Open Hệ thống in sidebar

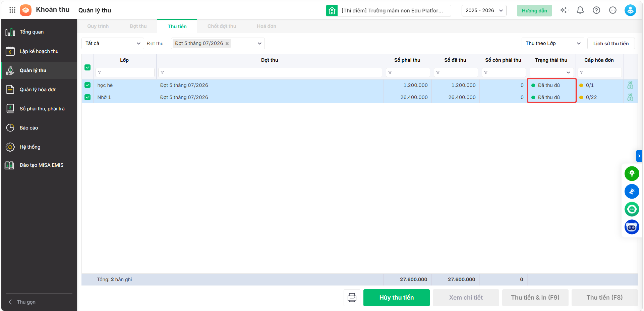(x=39, y=147)
